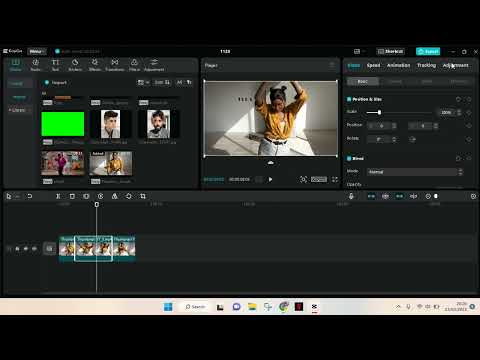The height and width of the screenshot is (360, 480).
Task: Click the rotate clip timeline tool
Action: (129, 196)
